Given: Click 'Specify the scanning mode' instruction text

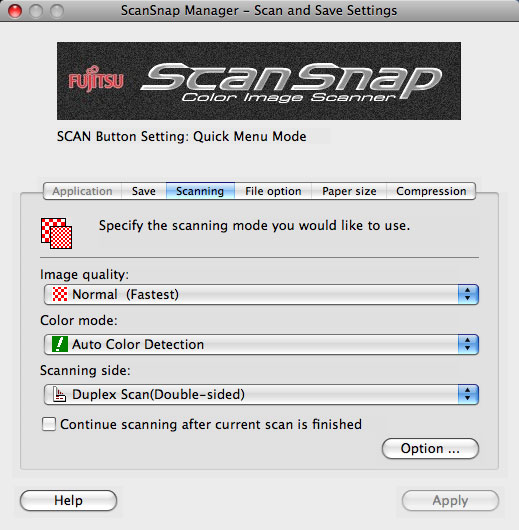Looking at the screenshot, I should [254, 225].
